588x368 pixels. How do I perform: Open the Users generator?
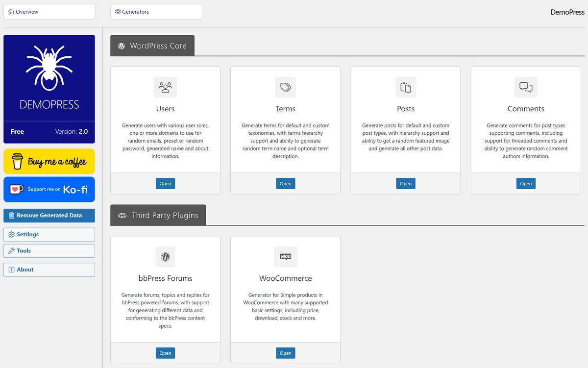(165, 183)
